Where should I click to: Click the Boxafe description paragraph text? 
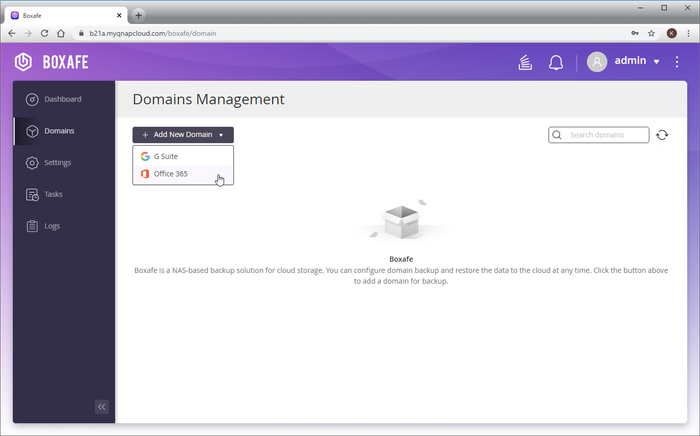pyautogui.click(x=401, y=276)
